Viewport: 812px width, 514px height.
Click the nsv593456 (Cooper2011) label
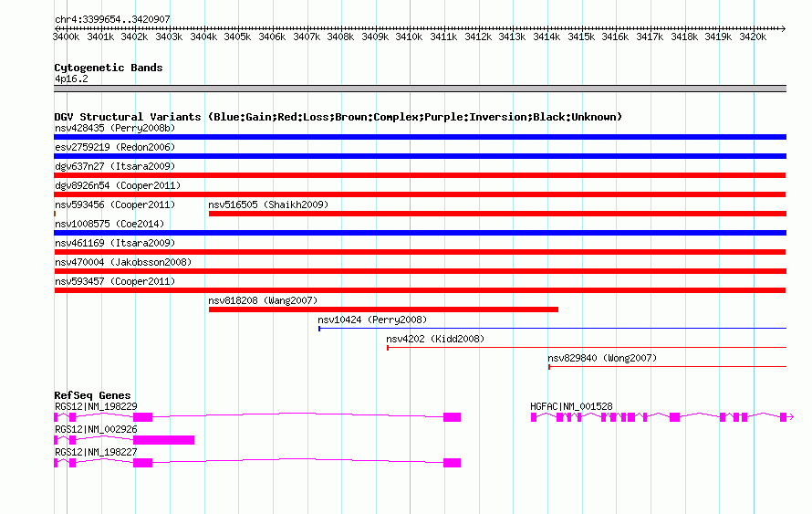pos(115,205)
